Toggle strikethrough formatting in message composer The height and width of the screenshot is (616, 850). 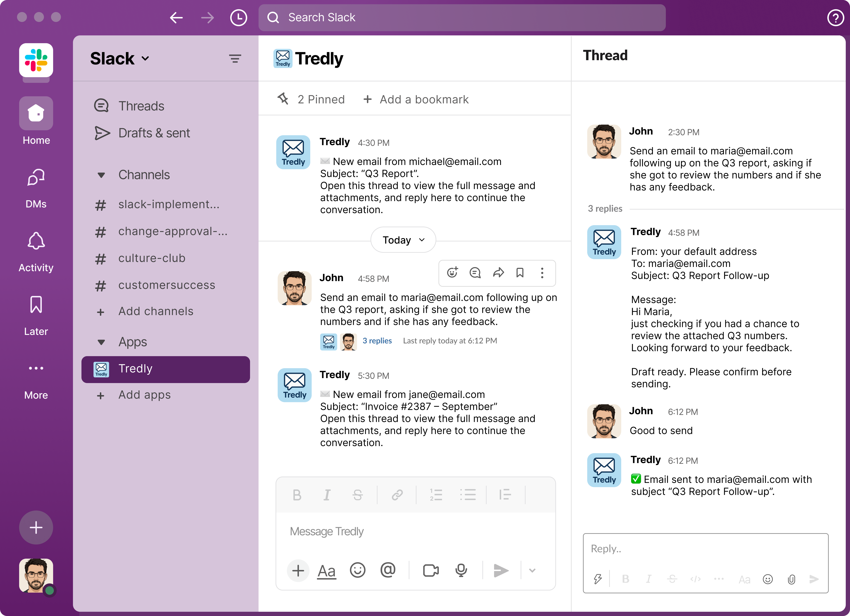pyautogui.click(x=358, y=495)
